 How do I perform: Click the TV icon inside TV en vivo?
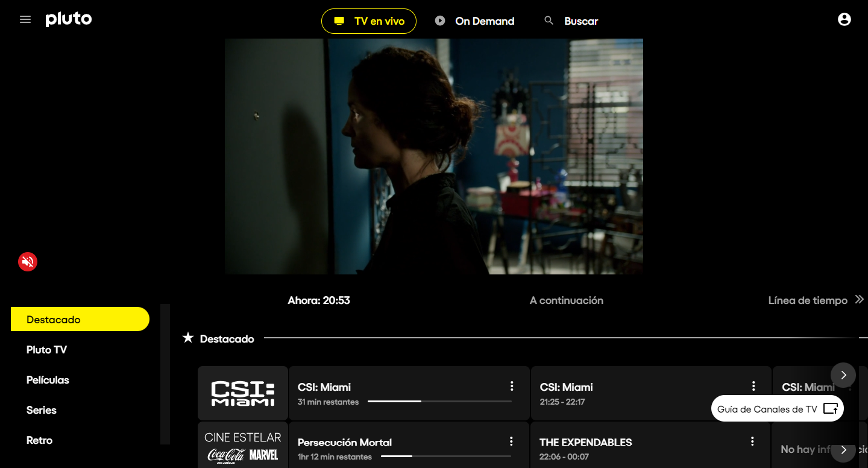[x=339, y=20]
